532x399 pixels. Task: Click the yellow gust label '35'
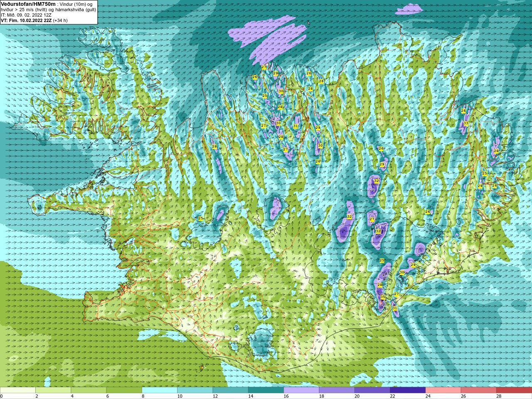click(383, 297)
